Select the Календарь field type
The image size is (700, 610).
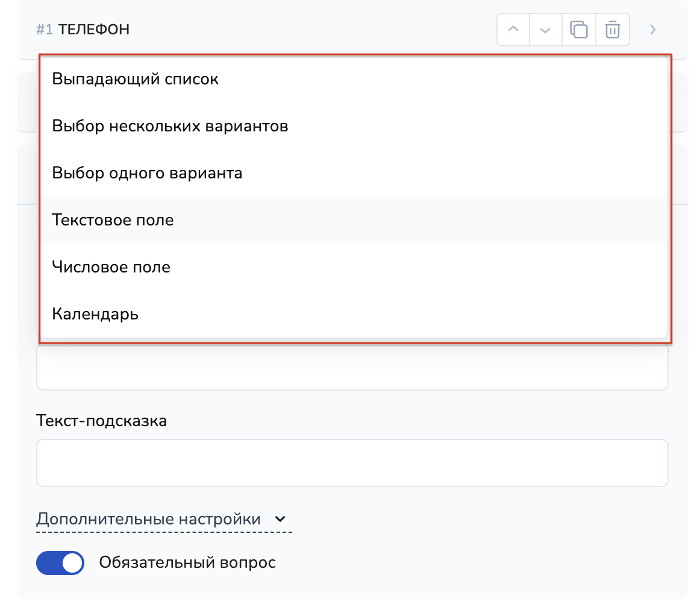[95, 314]
